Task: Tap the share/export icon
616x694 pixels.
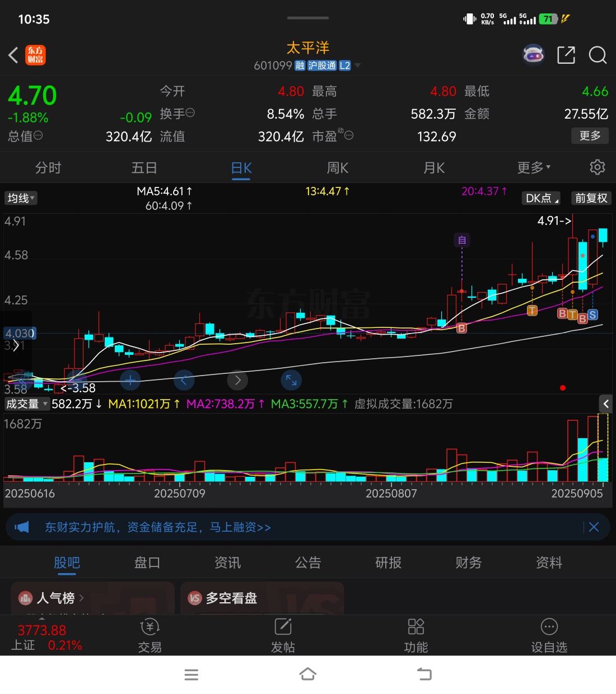Action: tap(566, 55)
